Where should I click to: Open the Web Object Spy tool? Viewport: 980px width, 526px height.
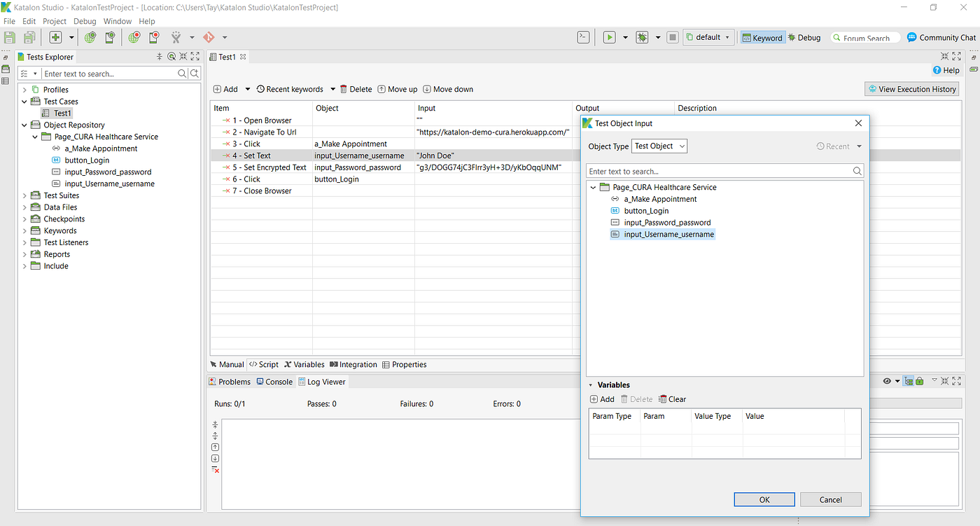pyautogui.click(x=90, y=37)
